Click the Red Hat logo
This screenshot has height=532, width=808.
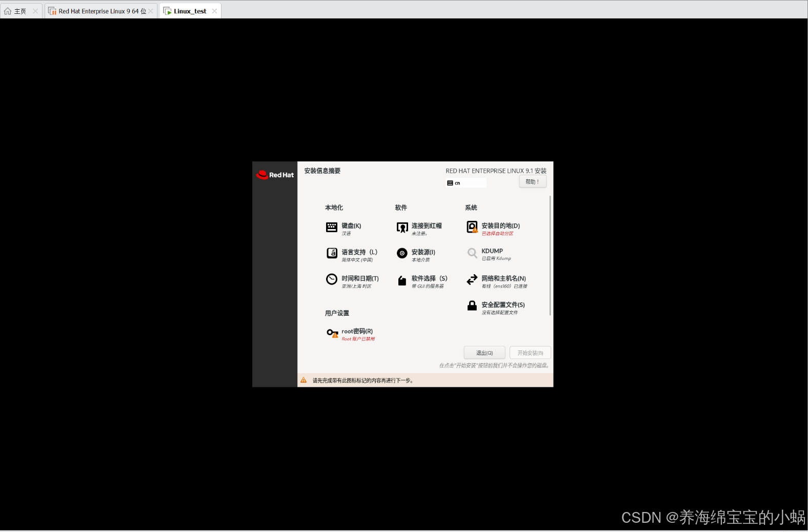275,175
